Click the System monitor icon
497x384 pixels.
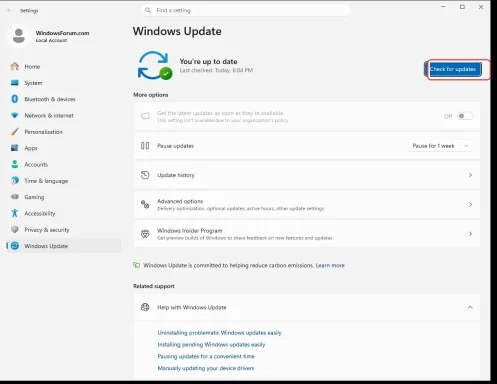click(15, 83)
